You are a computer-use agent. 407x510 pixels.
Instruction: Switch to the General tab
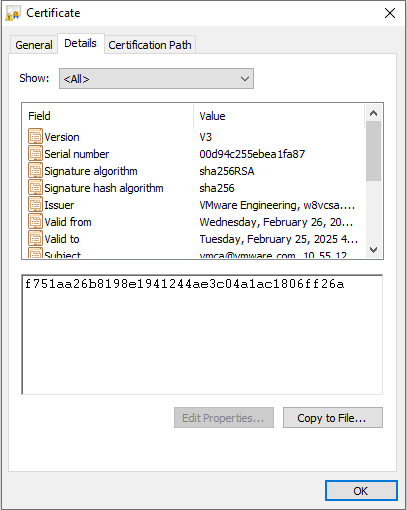[34, 45]
